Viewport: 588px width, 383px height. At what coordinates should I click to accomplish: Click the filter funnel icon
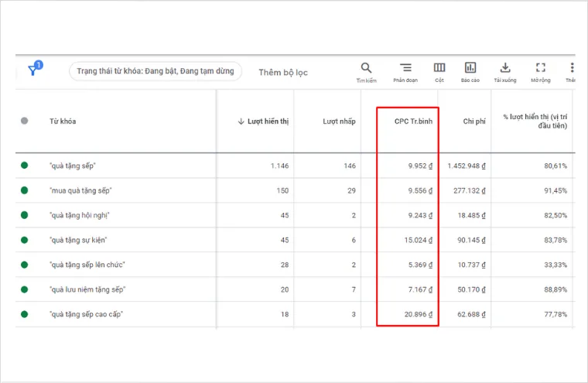coord(33,70)
